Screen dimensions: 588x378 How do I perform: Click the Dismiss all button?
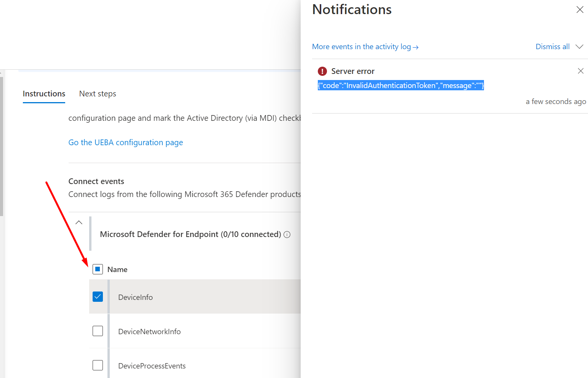click(553, 46)
